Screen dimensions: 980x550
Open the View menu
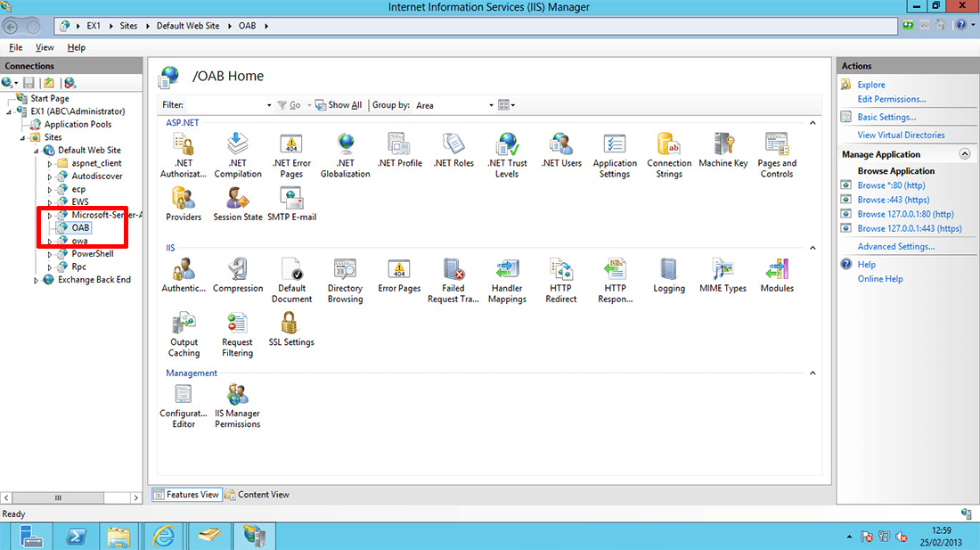point(45,47)
